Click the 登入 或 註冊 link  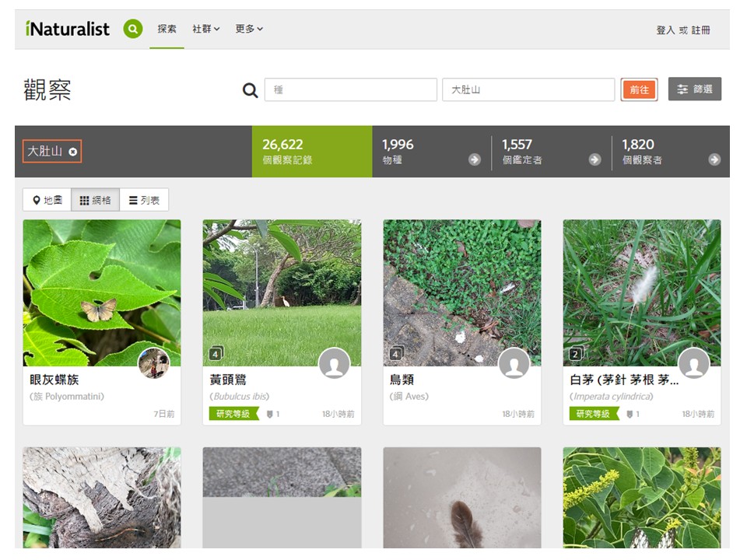(682, 30)
